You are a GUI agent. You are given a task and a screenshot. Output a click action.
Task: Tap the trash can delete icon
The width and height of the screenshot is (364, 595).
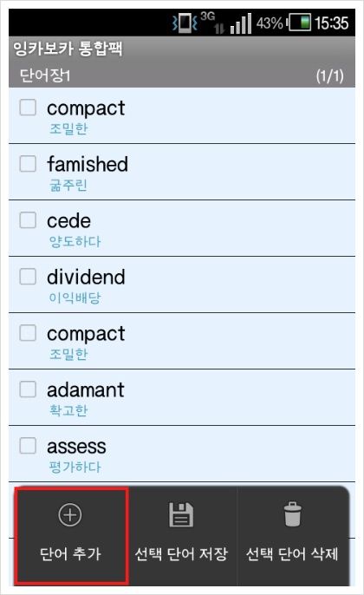(x=292, y=513)
